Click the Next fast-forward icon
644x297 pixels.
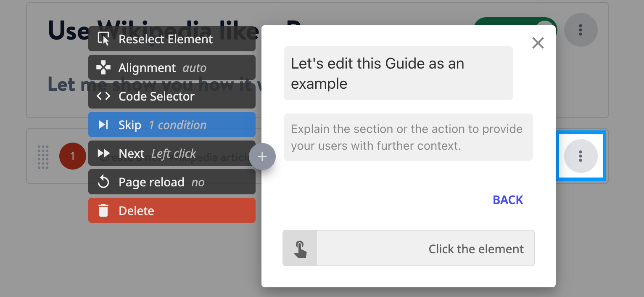click(x=103, y=154)
